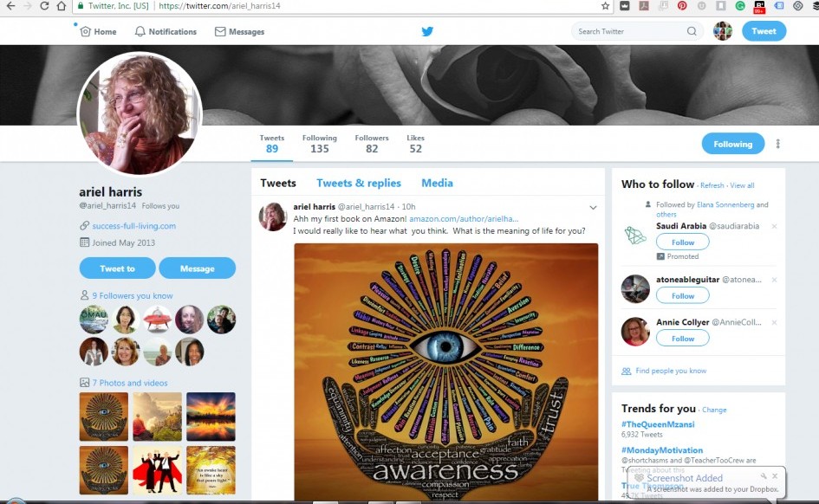Viewport: 819px width, 504px height.
Task: Dismiss Annie Collyer suggestion
Action: click(x=774, y=323)
